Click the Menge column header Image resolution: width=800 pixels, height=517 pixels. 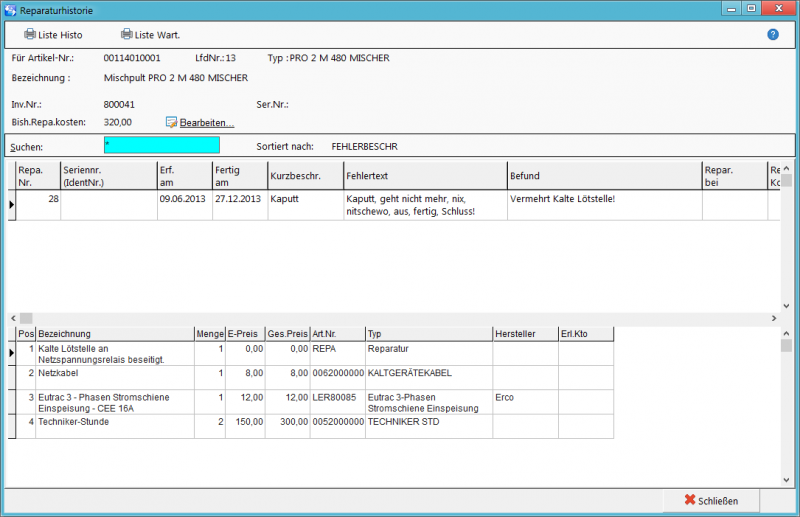point(210,334)
